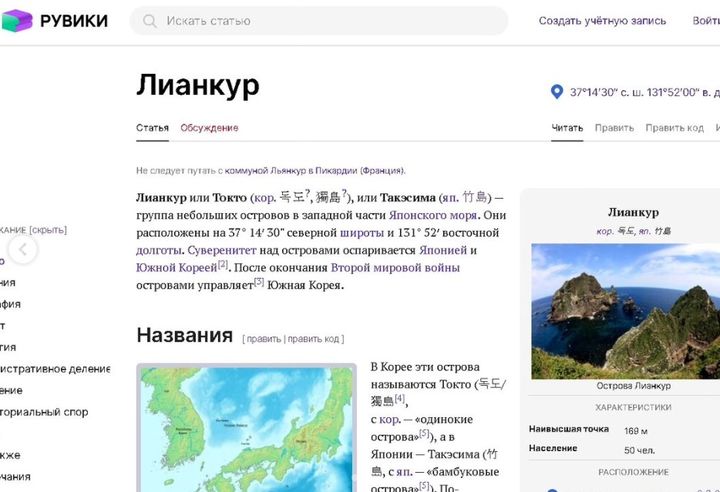Click править next to Названия heading

[263, 339]
